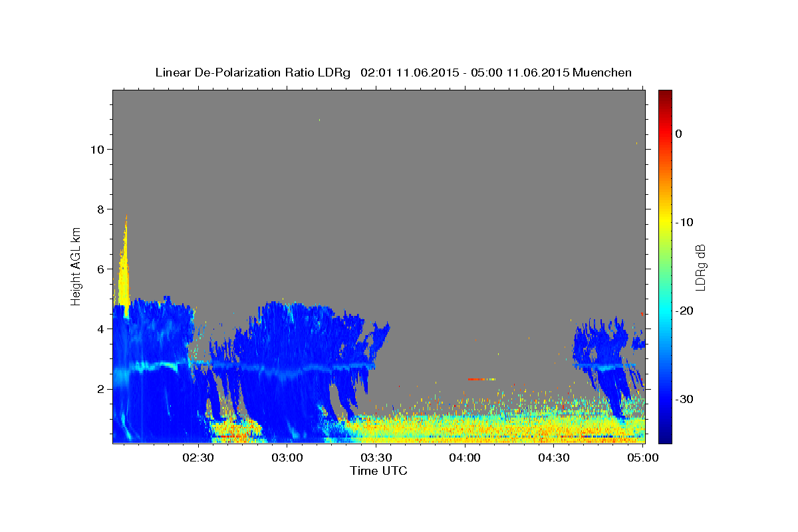Screen dimensions: 798x532
Task: Click the colorbar value 0
Action: click(x=678, y=134)
